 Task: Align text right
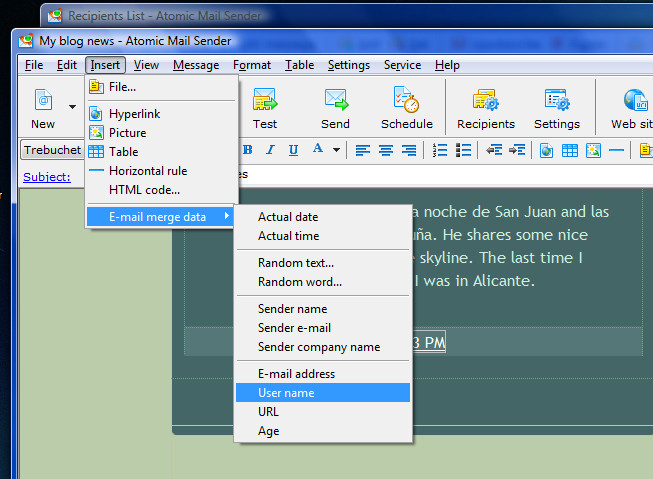coord(409,150)
